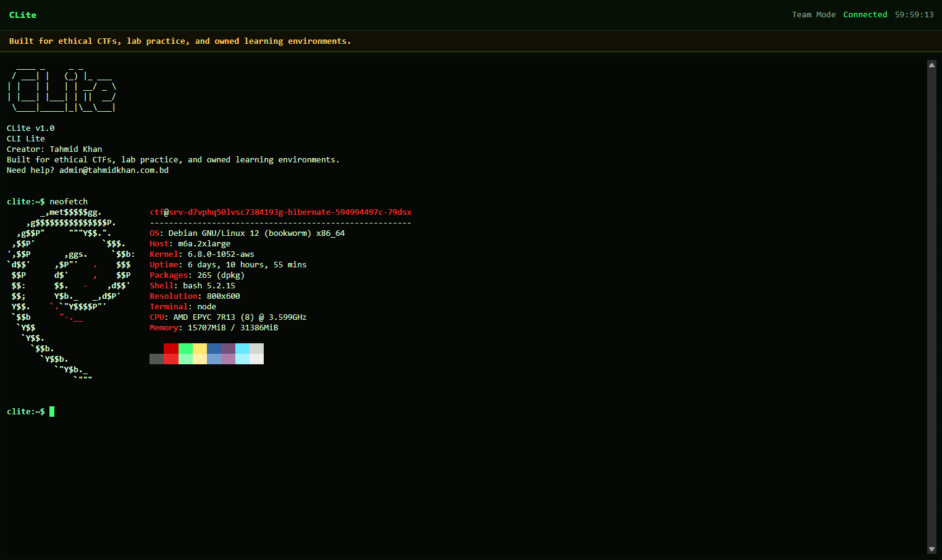Click the Kernel: 6.8.0-1052-aws line
Viewport: 942px width, 560px height.
point(202,254)
